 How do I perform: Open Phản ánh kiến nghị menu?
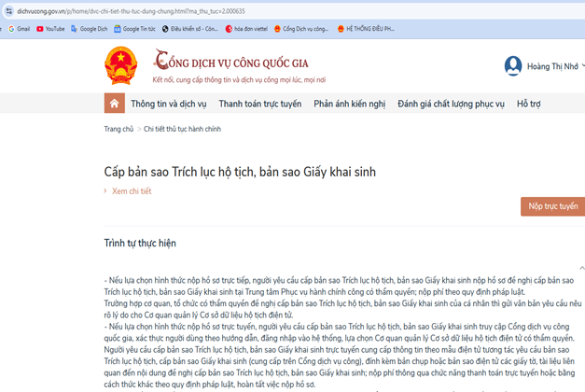[x=349, y=104]
